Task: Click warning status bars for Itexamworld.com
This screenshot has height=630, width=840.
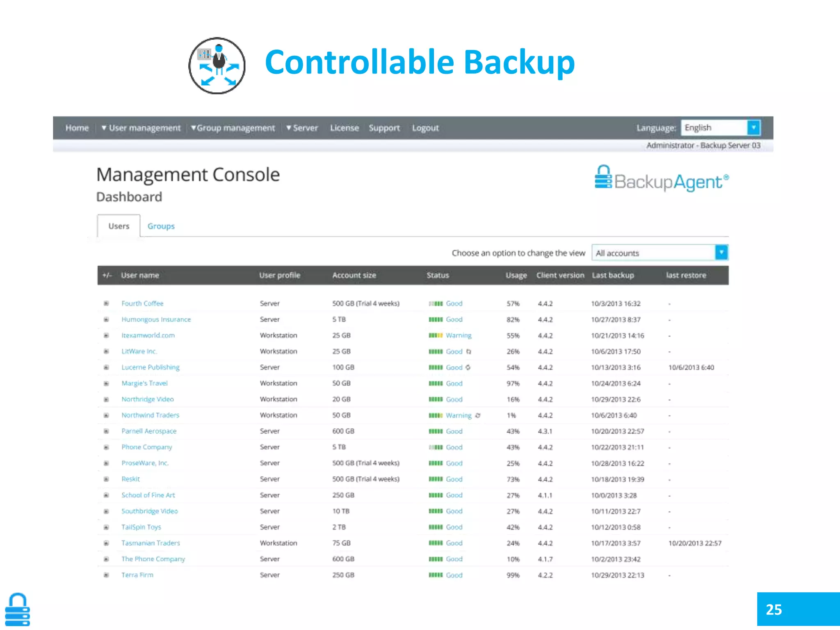Action: [x=436, y=336]
